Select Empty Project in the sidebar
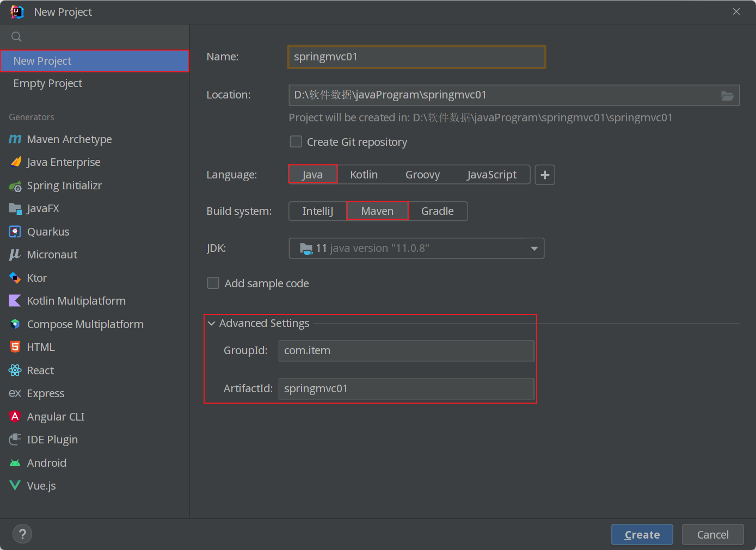This screenshot has height=550, width=756. tap(94, 83)
